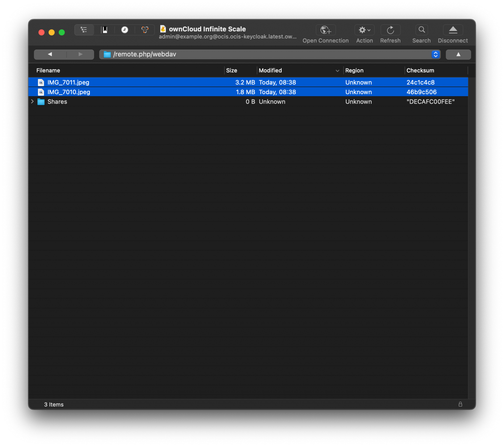The height and width of the screenshot is (447, 504).
Task: Open the Bookmarks view
Action: (105, 30)
